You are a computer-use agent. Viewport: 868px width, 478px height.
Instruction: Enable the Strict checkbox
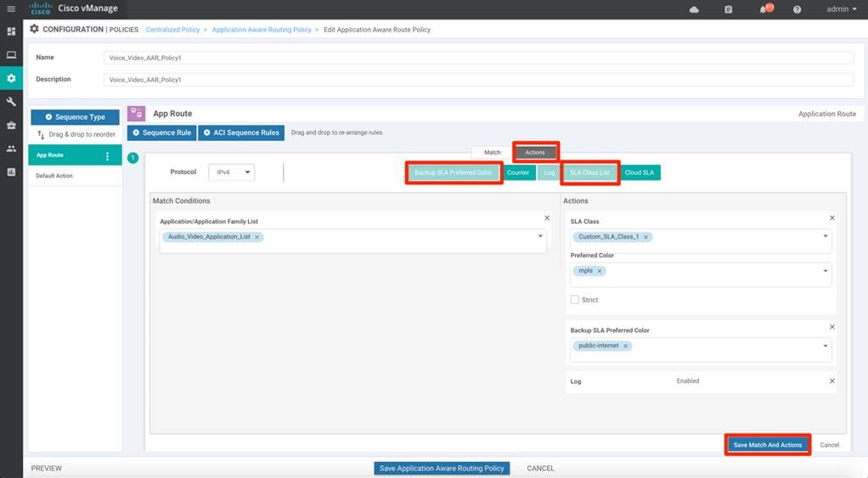(x=575, y=300)
